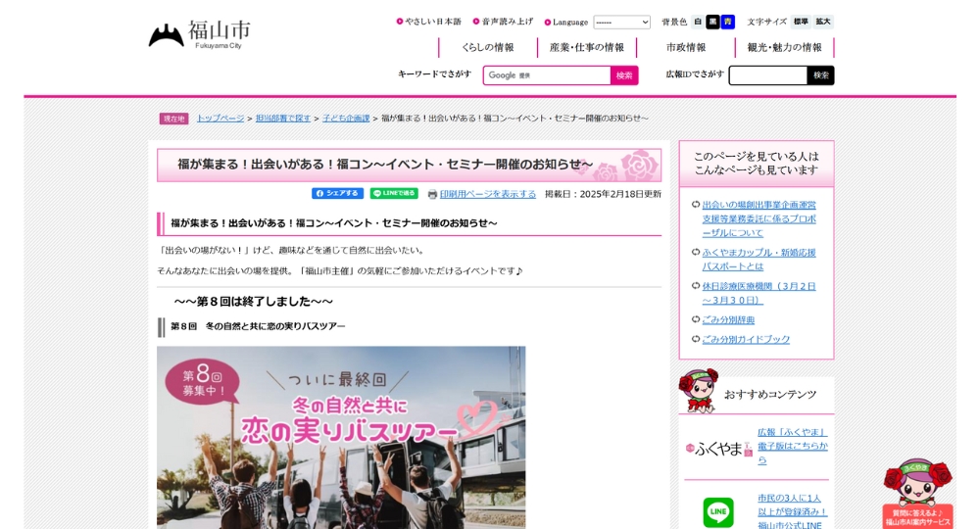The height and width of the screenshot is (529, 980).
Task: Set background color to white (白)
Action: [x=698, y=22]
